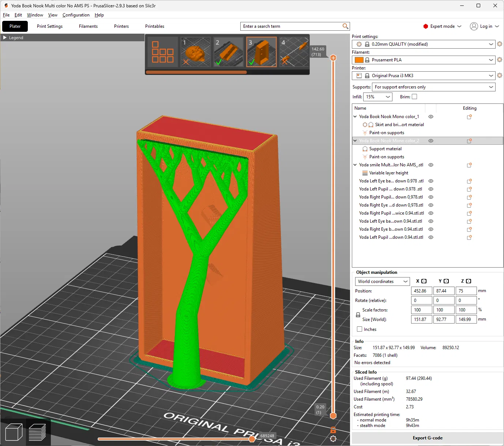Image resolution: width=504 pixels, height=446 pixels.
Task: Collapse Yoda Book Nook Mono color_1 tree node
Action: pyautogui.click(x=355, y=117)
